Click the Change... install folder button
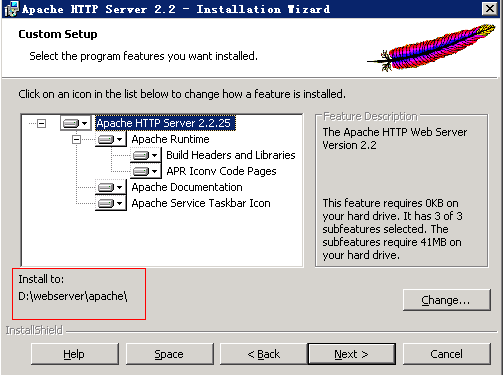Image resolution: width=503 pixels, height=375 pixels. (447, 300)
